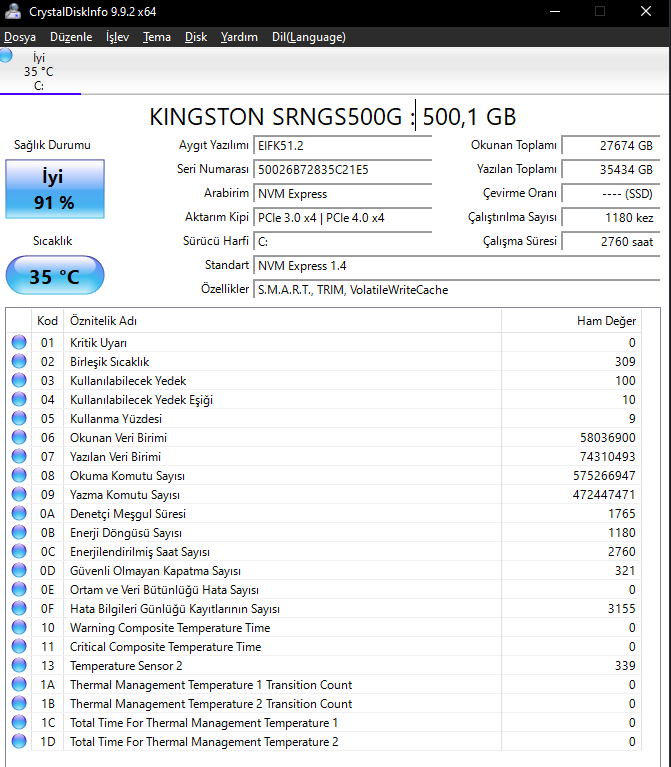
Task: Click status orb for Temperature 2 Transition Count row
Action: coord(19,703)
